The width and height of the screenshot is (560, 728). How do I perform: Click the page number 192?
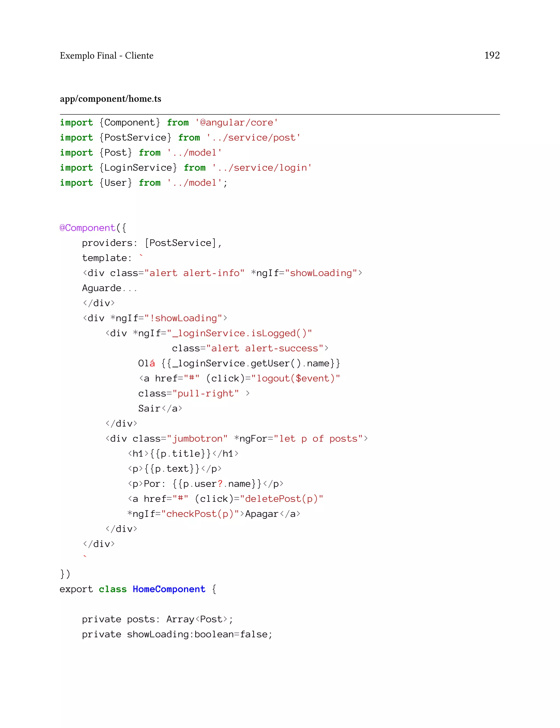(492, 55)
